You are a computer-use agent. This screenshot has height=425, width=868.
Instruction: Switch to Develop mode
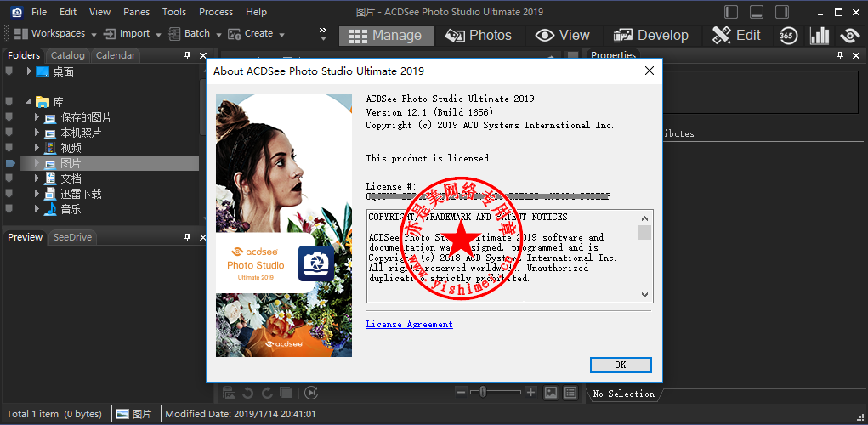point(651,36)
